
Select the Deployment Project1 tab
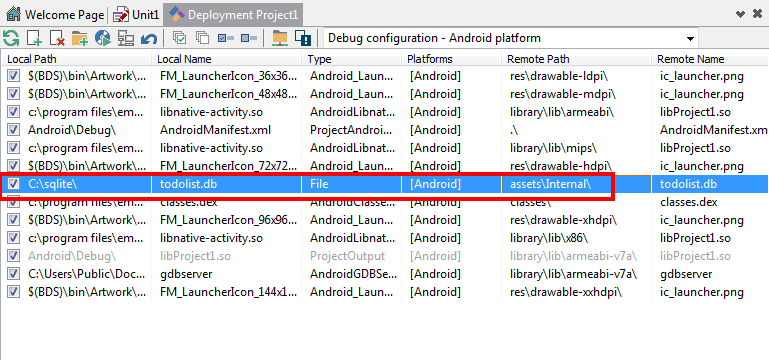click(x=233, y=15)
